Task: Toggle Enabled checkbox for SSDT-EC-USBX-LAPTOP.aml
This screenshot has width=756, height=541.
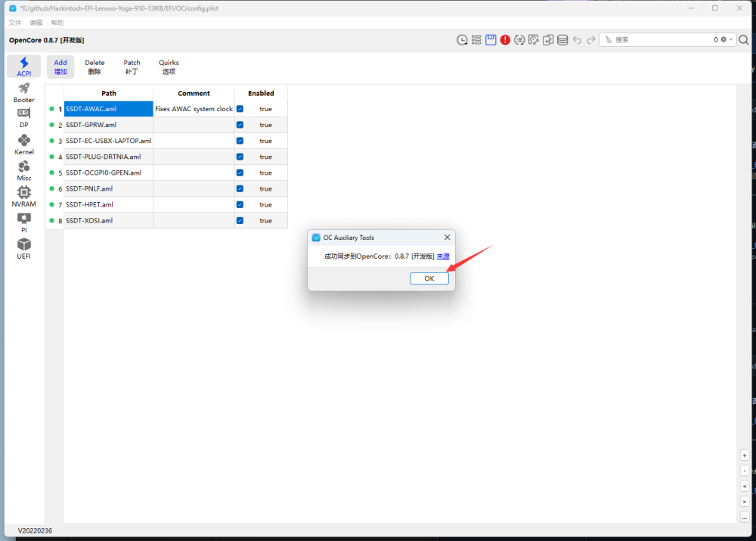Action: [240, 141]
